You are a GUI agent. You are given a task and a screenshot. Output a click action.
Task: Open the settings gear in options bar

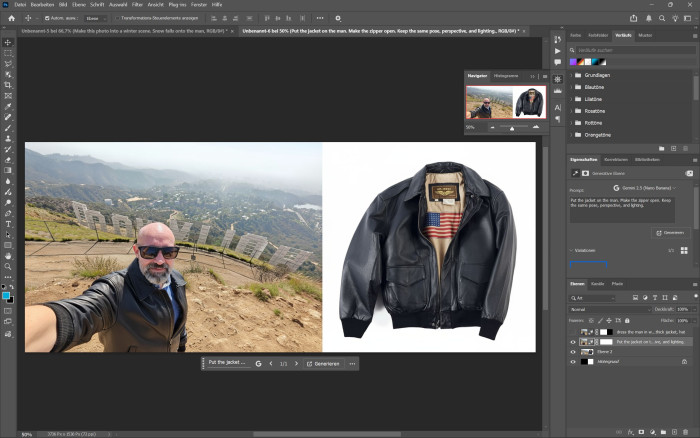(x=338, y=17)
